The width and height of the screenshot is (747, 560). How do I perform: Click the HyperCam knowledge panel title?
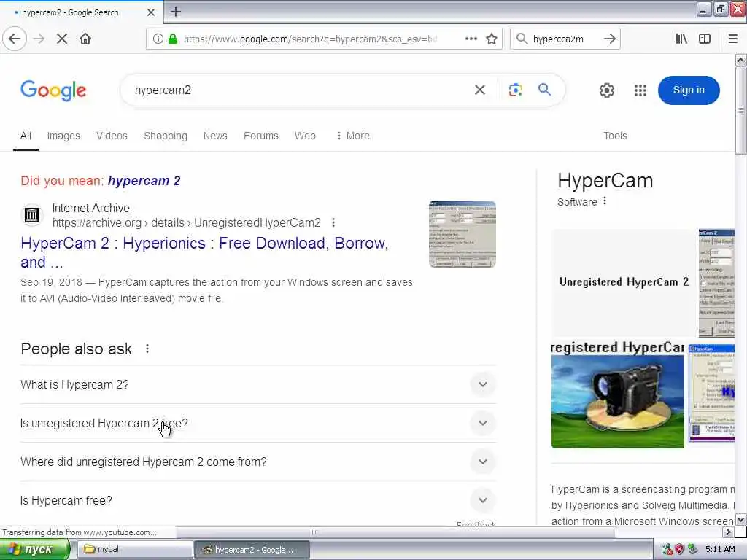coord(605,181)
